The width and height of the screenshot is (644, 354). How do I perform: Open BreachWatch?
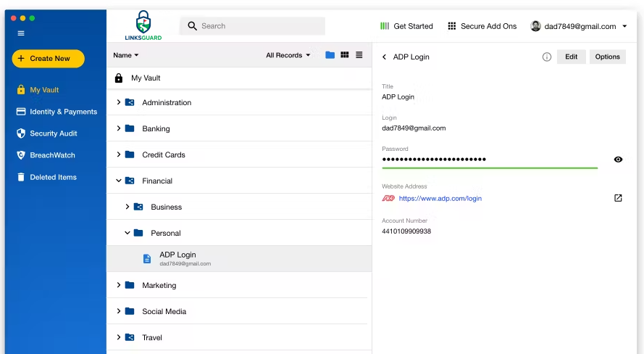point(52,155)
